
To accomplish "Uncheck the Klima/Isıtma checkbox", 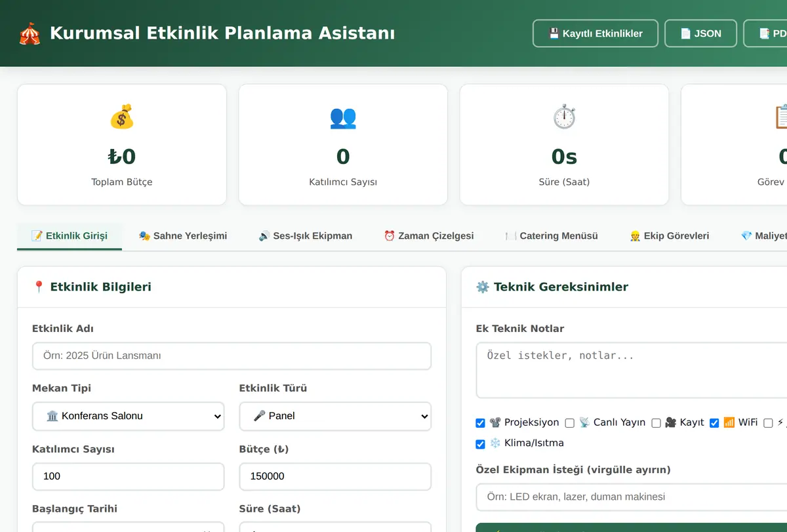I will pyautogui.click(x=480, y=444).
